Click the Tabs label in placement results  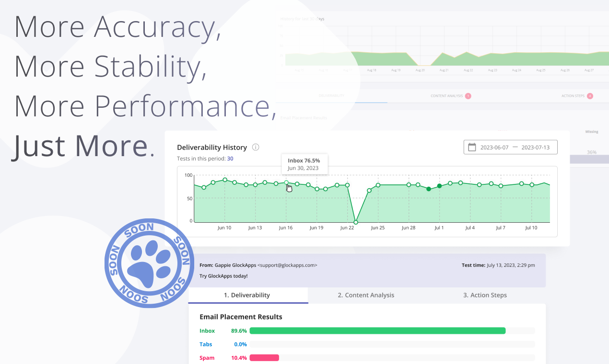pyautogui.click(x=206, y=344)
